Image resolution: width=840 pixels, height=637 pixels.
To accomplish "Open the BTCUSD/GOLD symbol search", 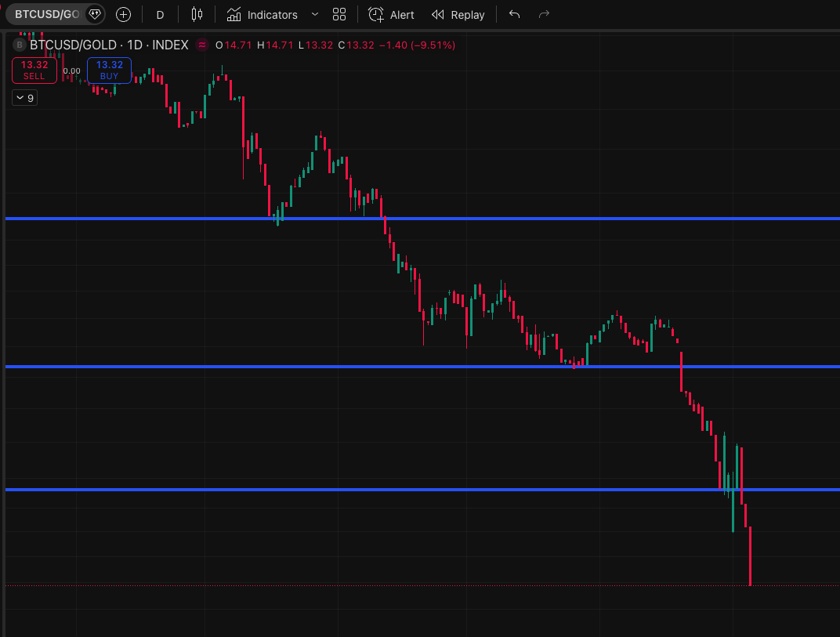I will (x=46, y=14).
